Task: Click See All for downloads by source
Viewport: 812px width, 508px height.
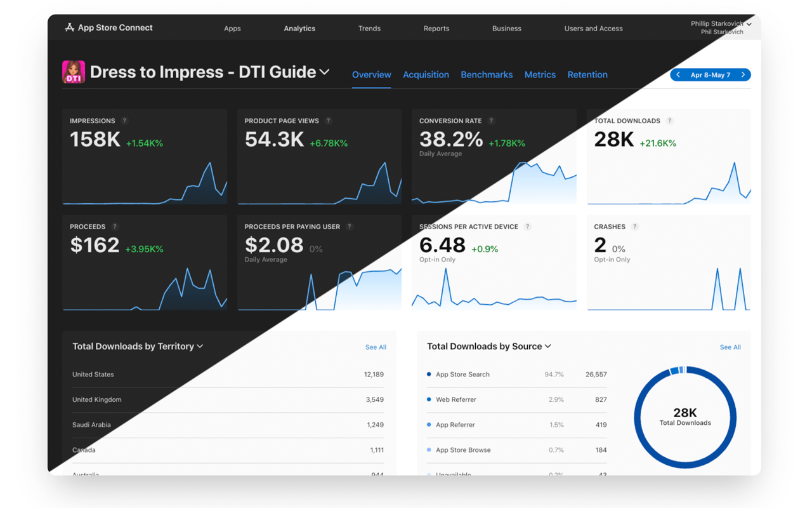Action: [x=730, y=347]
